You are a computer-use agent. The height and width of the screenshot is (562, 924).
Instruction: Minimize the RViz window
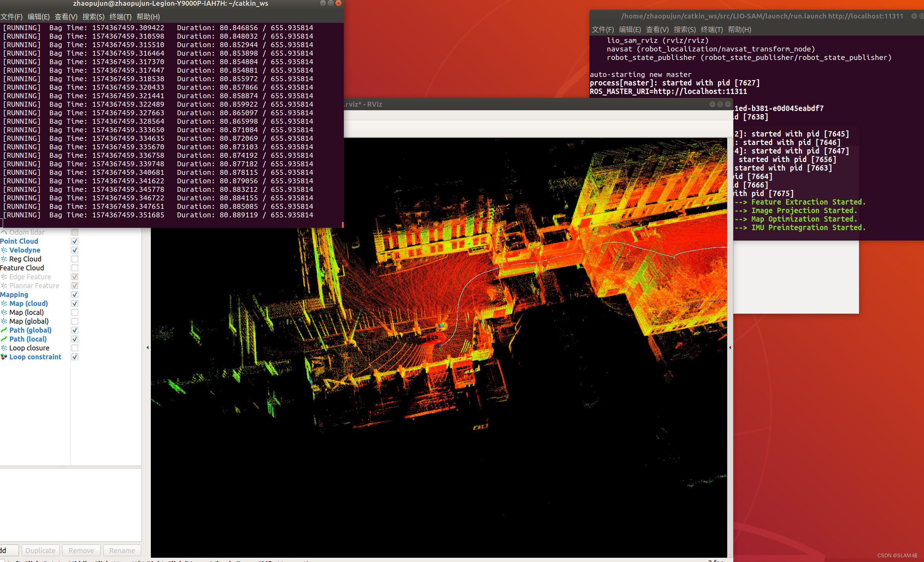712,104
